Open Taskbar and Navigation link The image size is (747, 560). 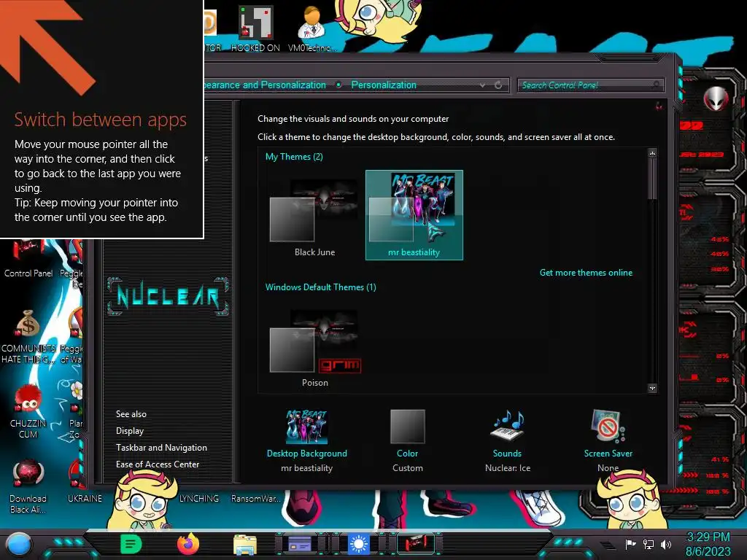[x=161, y=448]
